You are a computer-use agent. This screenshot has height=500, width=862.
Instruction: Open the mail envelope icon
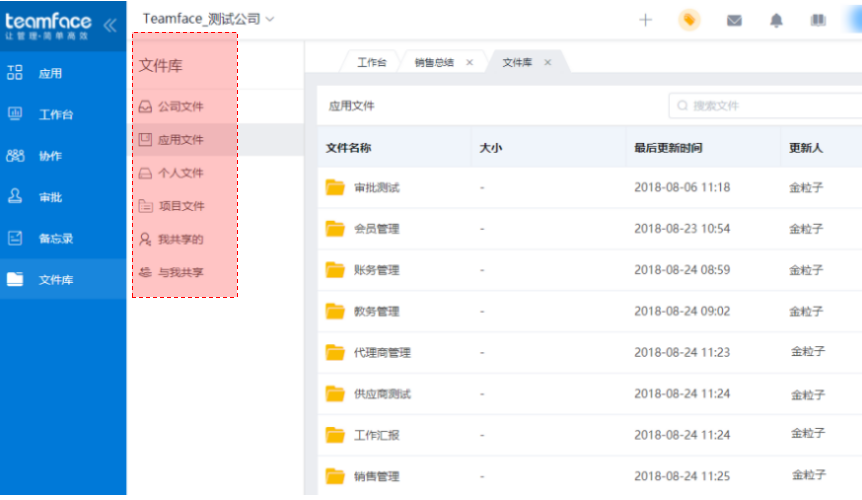[x=734, y=21]
